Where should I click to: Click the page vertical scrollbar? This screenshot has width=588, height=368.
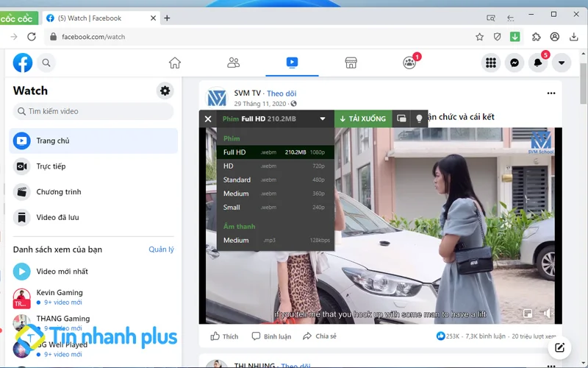point(583,82)
